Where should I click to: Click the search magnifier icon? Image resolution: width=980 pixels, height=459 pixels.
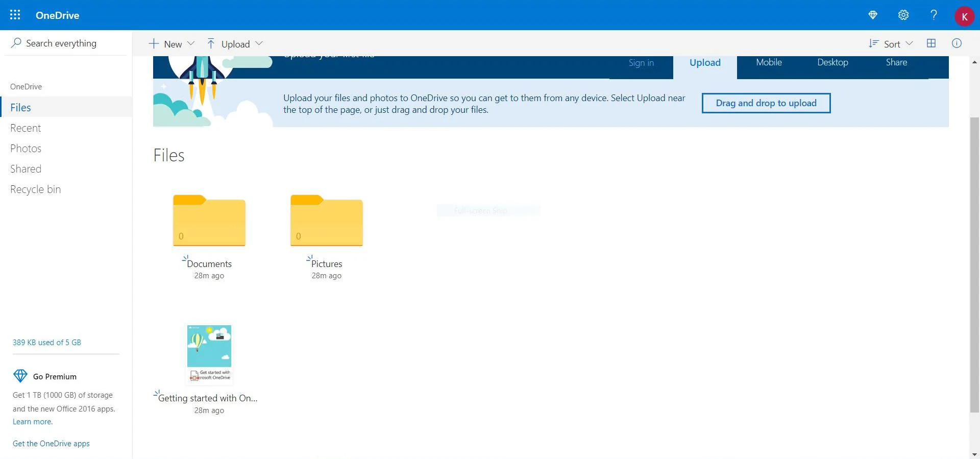tap(16, 43)
